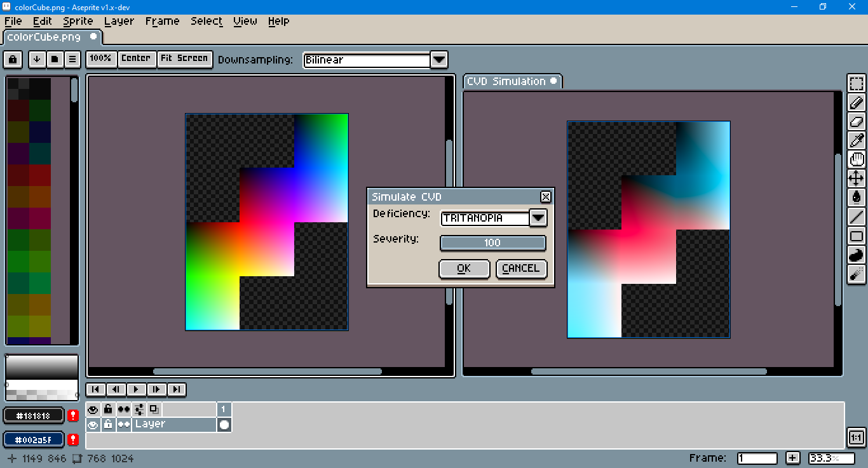Select frame 1 cel of Layer
The height and width of the screenshot is (468, 868).
point(224,424)
